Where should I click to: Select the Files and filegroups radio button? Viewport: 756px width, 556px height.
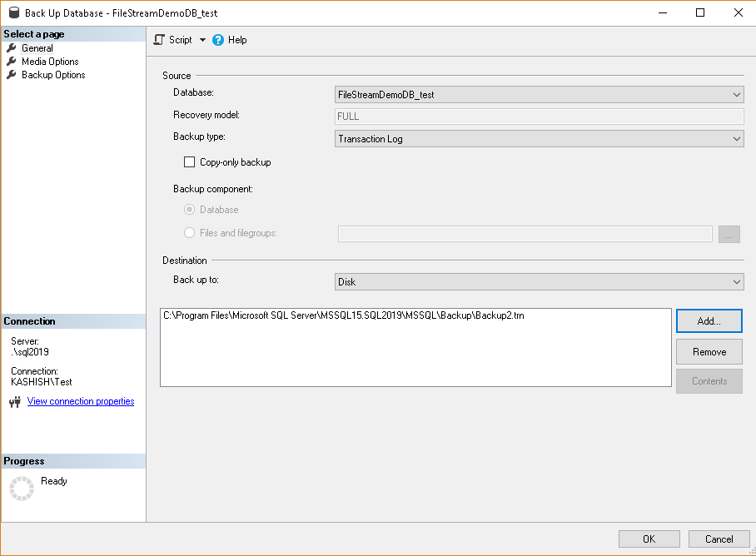click(190, 233)
